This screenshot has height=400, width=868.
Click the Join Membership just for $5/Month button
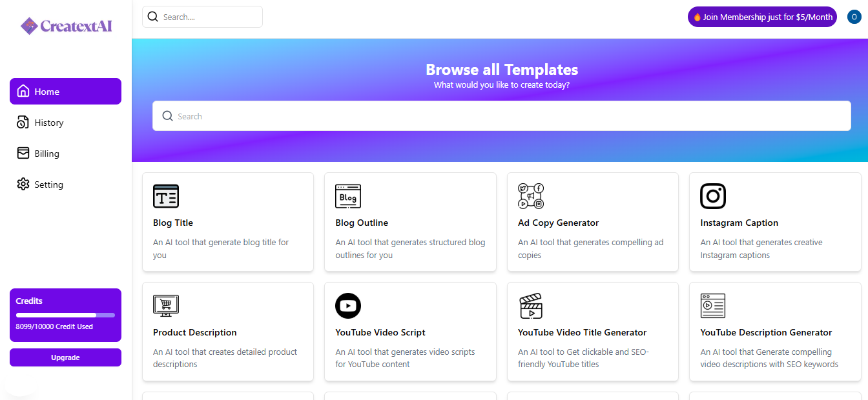(761, 16)
